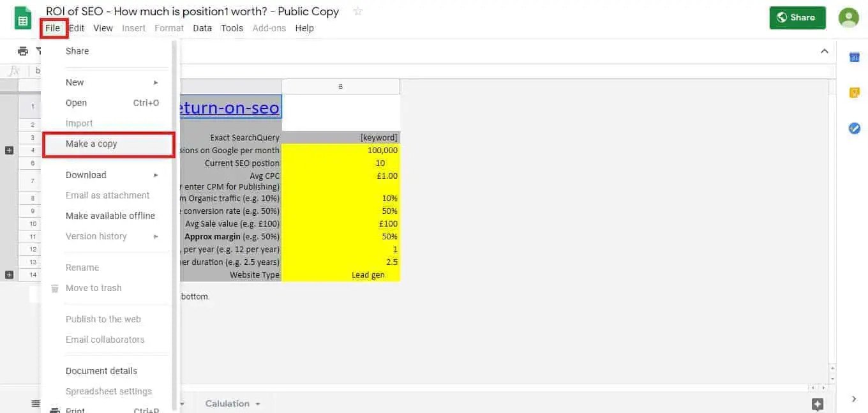Open the Edit menu
The height and width of the screenshot is (413, 868).
point(77,28)
